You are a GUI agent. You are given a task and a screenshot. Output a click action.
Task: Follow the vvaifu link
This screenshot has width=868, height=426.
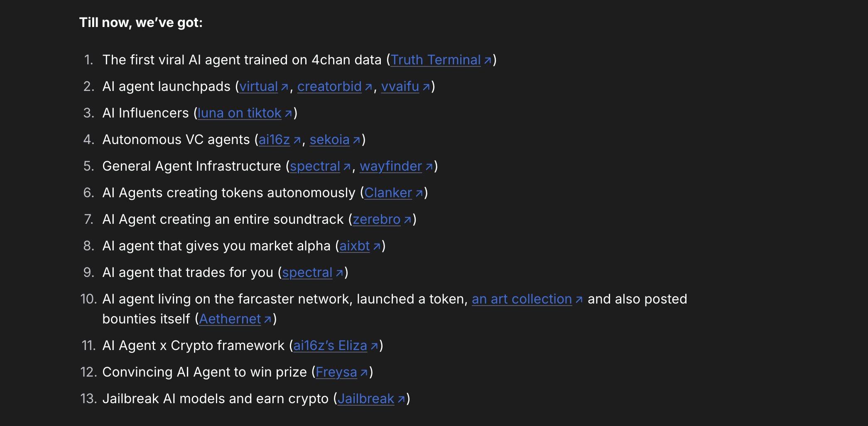tap(400, 87)
